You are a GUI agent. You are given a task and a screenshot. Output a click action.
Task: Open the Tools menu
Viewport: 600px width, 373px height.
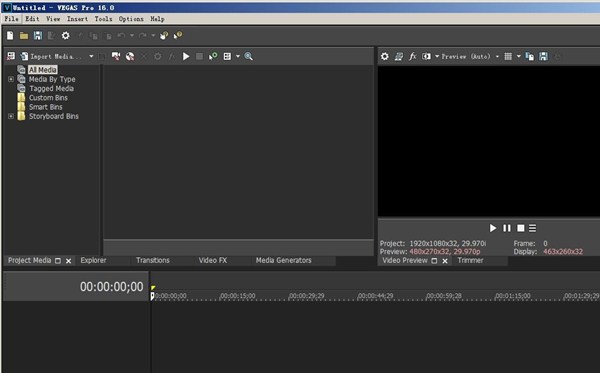[x=103, y=19]
